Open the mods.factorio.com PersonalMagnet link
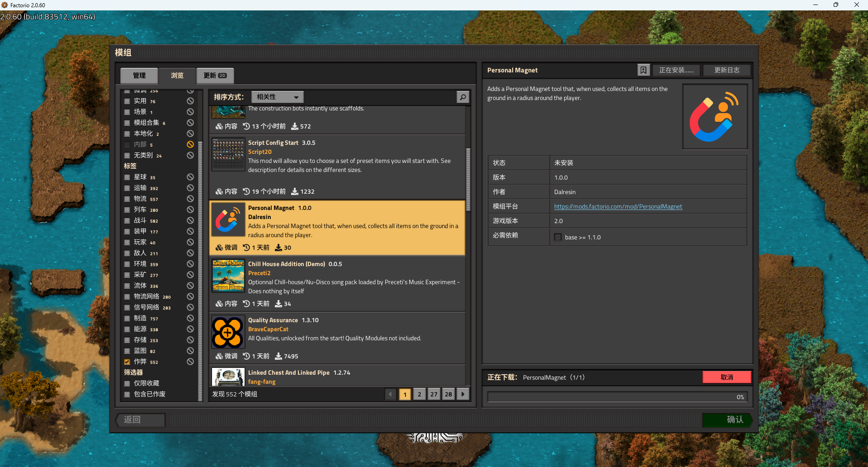The height and width of the screenshot is (467, 868). click(x=618, y=206)
